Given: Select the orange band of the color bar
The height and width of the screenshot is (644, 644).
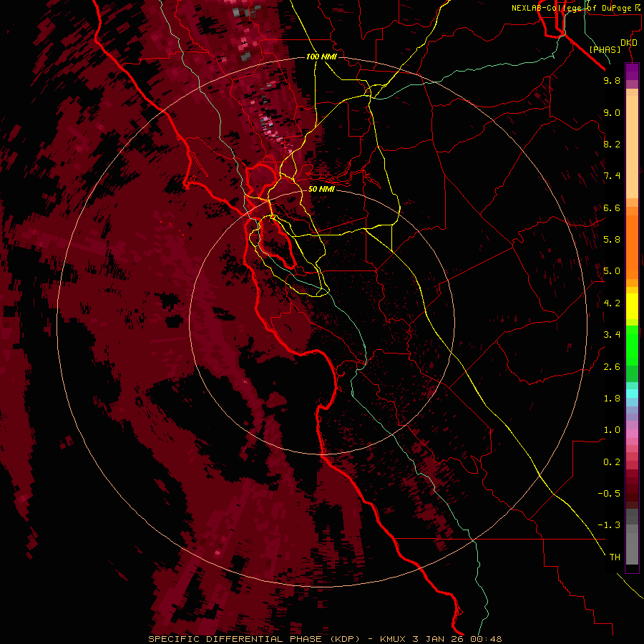Looking at the screenshot, I should tap(632, 246).
